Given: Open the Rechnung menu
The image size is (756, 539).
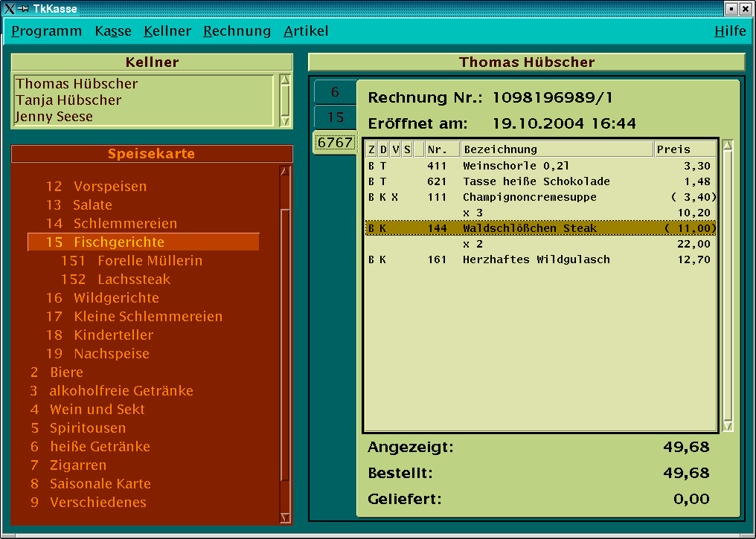Looking at the screenshot, I should (x=237, y=31).
